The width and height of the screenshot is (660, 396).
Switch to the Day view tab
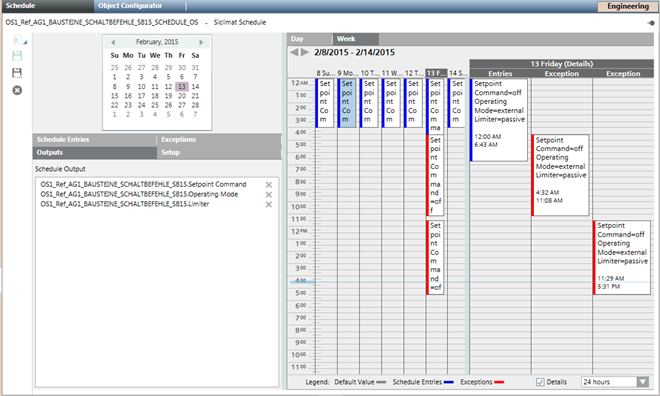click(x=309, y=39)
